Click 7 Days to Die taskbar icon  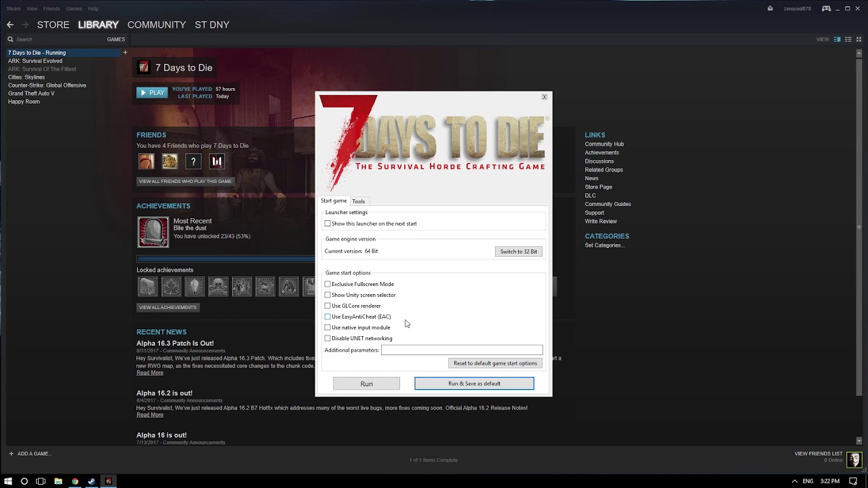(108, 481)
